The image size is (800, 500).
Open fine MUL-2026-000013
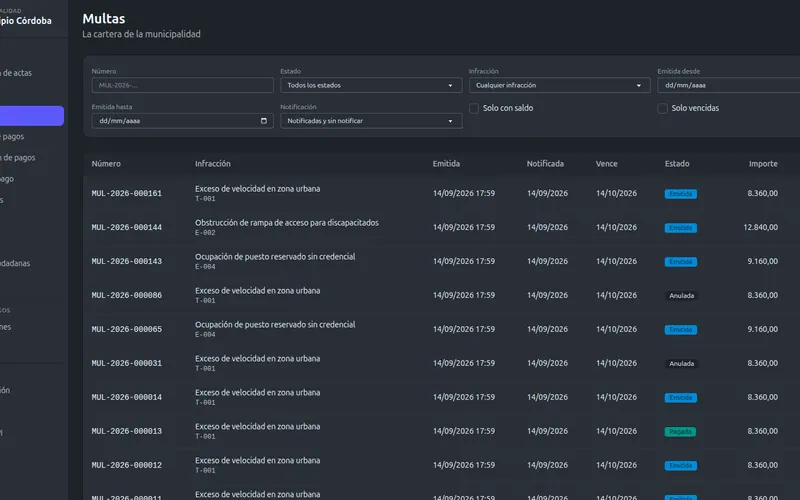pos(127,431)
